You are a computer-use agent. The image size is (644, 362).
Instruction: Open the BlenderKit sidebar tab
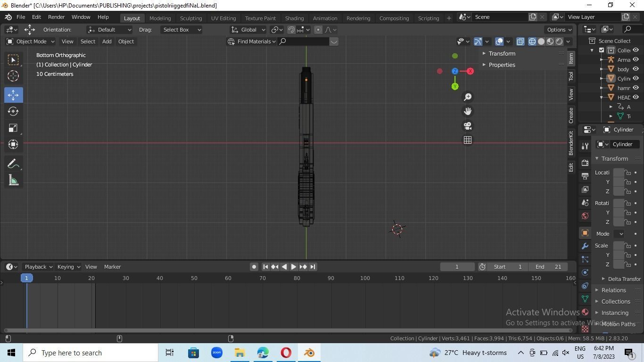(571, 143)
